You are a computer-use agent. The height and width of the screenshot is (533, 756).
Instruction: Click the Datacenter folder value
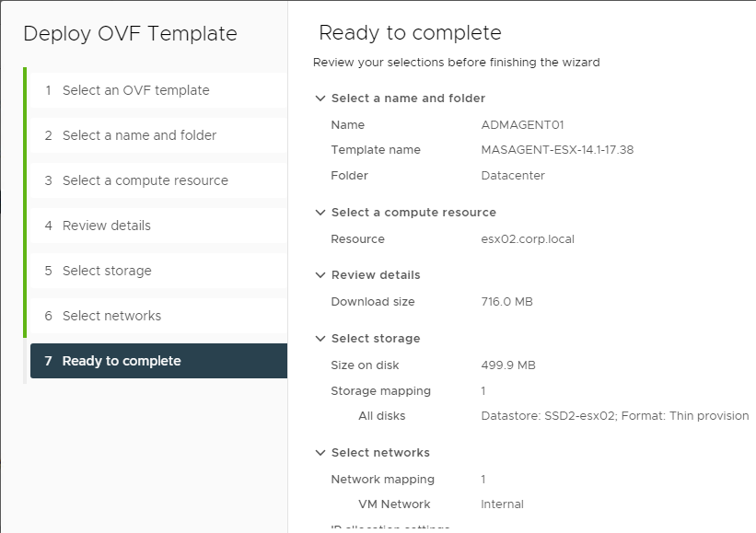tap(513, 176)
